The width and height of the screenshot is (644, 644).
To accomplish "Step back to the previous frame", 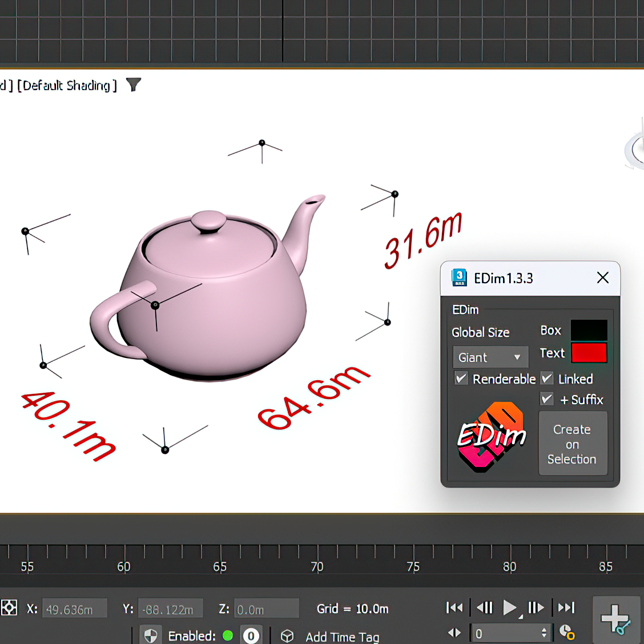I will (x=485, y=607).
